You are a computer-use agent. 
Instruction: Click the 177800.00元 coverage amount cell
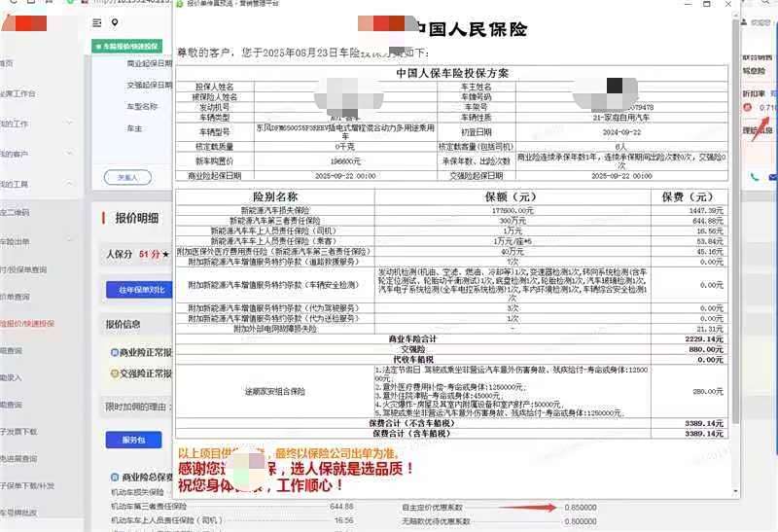click(513, 210)
